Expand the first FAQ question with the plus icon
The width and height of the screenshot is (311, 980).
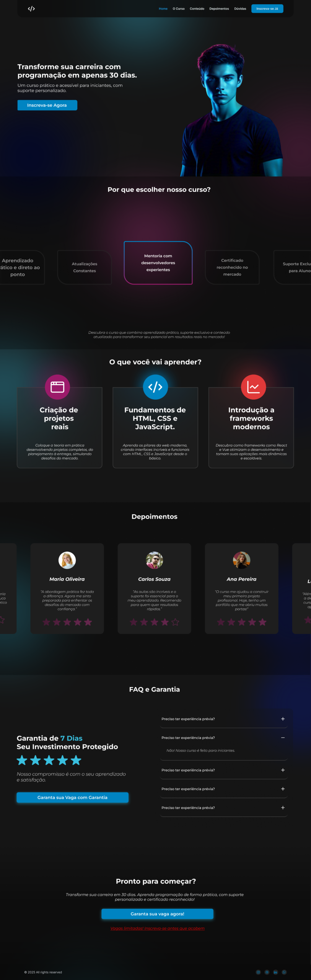(283, 719)
